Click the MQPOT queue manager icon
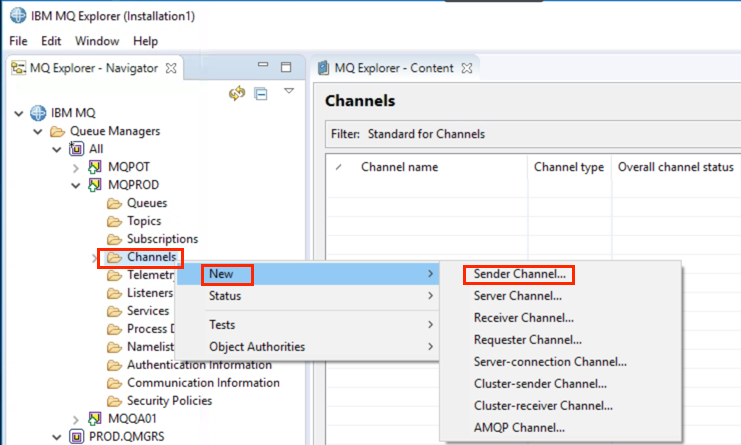This screenshot has width=741, height=445. [x=95, y=167]
